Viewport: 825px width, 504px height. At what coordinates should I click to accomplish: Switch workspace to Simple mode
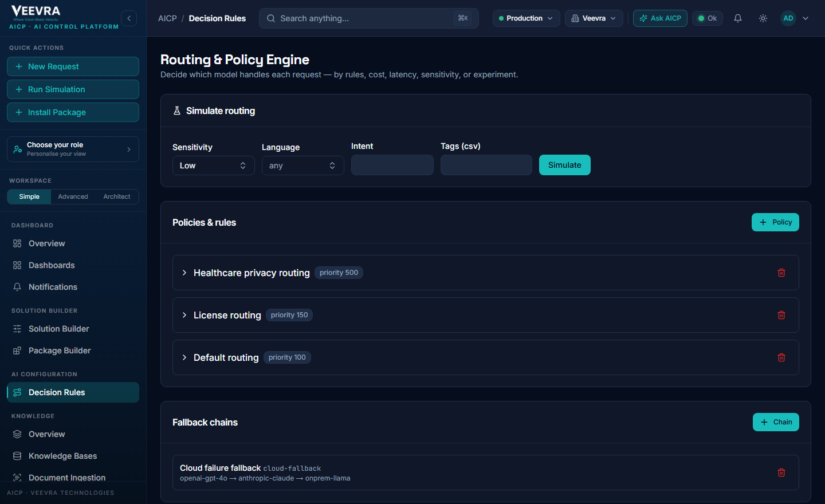[x=29, y=196]
